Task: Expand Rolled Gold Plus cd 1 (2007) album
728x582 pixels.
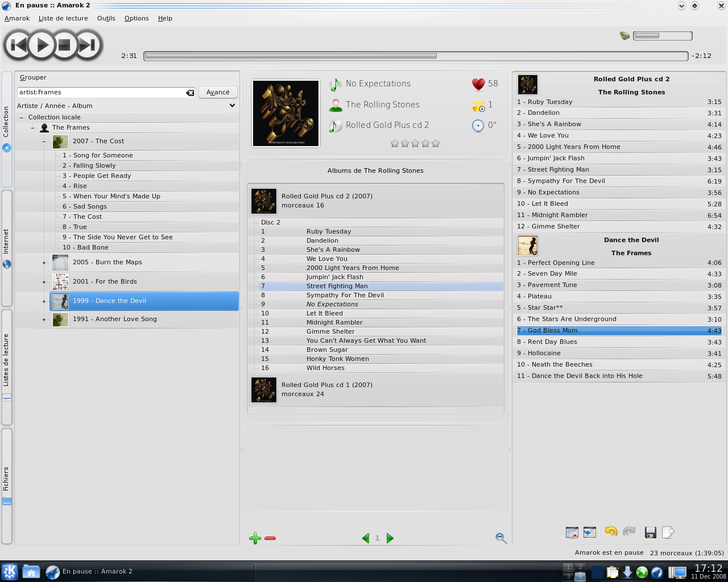Action: point(375,390)
